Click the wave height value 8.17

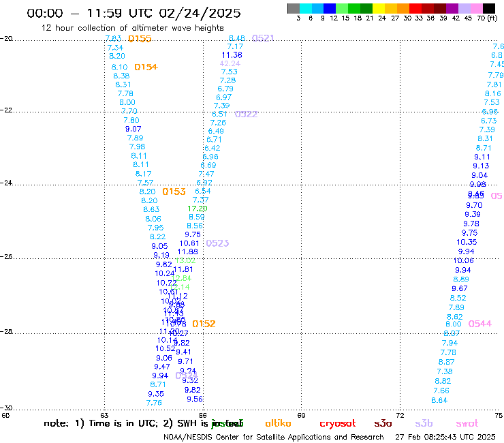coord(143,174)
